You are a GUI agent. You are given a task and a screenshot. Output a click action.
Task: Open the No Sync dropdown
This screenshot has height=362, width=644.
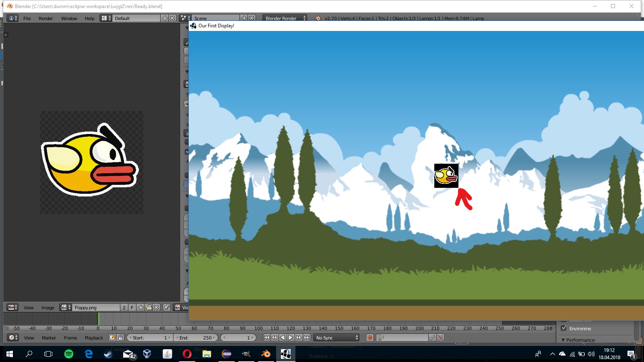tap(336, 337)
